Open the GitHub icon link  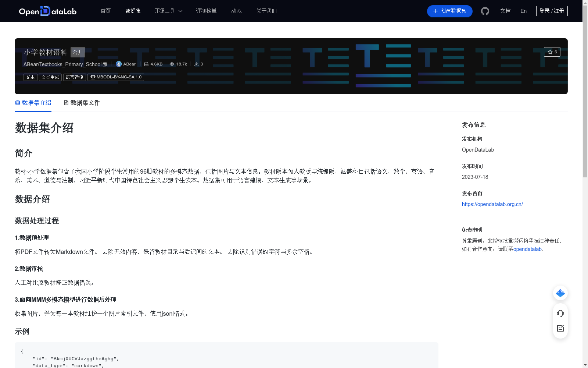485,11
